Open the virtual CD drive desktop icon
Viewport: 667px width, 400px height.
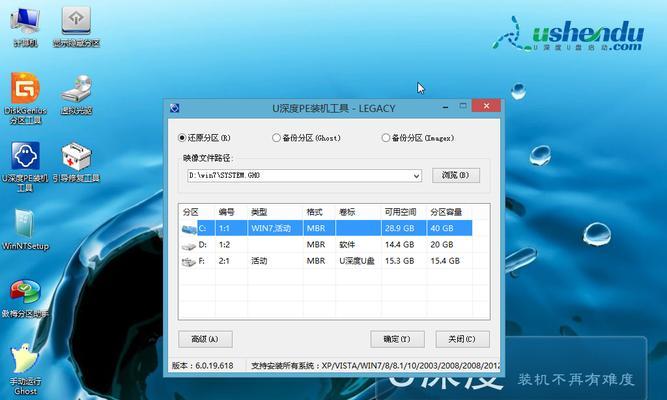tap(76, 94)
